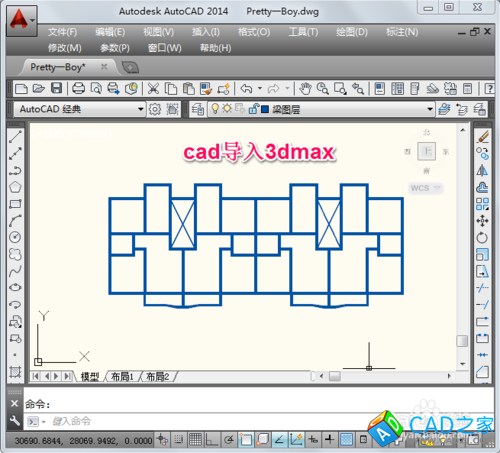Click the Save icon
The height and width of the screenshot is (453, 500).
click(56, 88)
